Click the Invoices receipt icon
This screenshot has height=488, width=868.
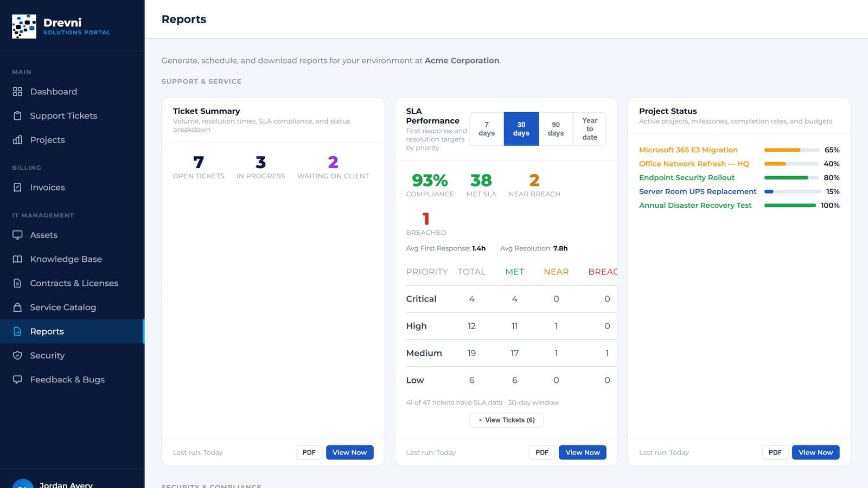click(17, 188)
